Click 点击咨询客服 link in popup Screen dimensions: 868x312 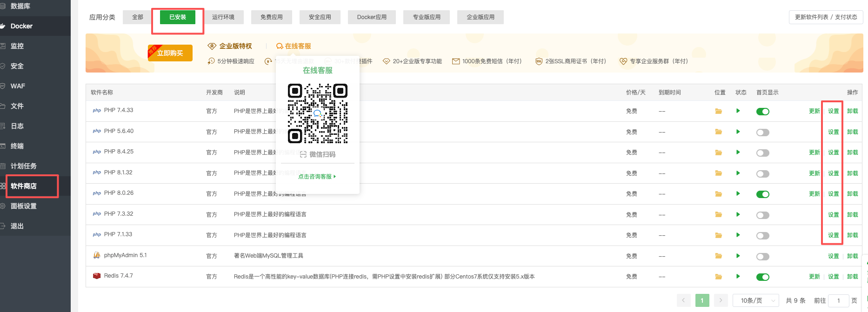point(317,177)
